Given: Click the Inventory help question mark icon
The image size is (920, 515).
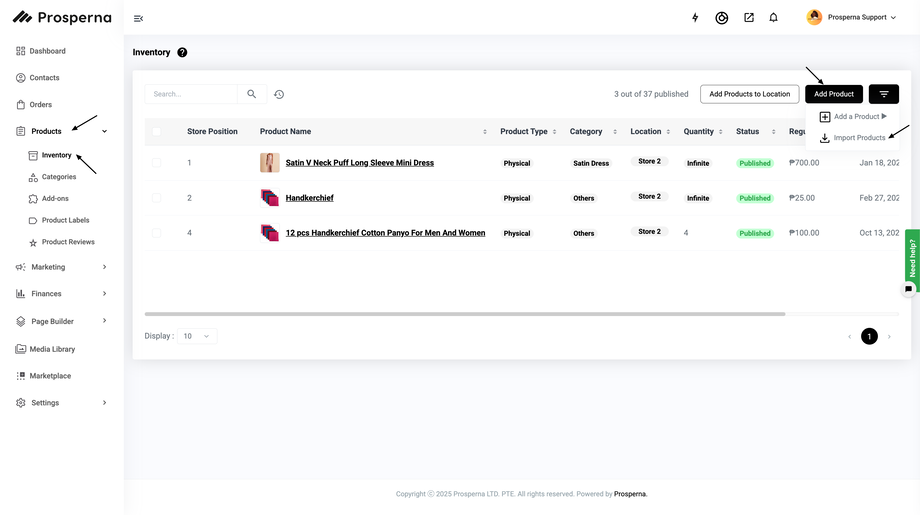Looking at the screenshot, I should pos(182,52).
